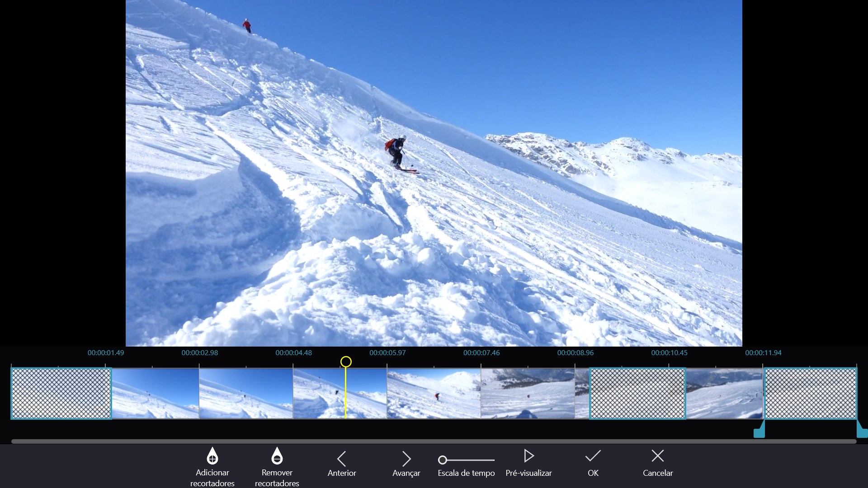Select the mountain ridge thumbnail frame
The width and height of the screenshot is (868, 488).
(x=528, y=393)
